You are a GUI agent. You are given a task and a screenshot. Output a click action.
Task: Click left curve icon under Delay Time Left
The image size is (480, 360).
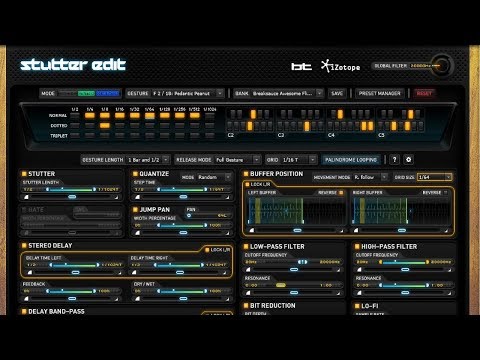point(29,272)
